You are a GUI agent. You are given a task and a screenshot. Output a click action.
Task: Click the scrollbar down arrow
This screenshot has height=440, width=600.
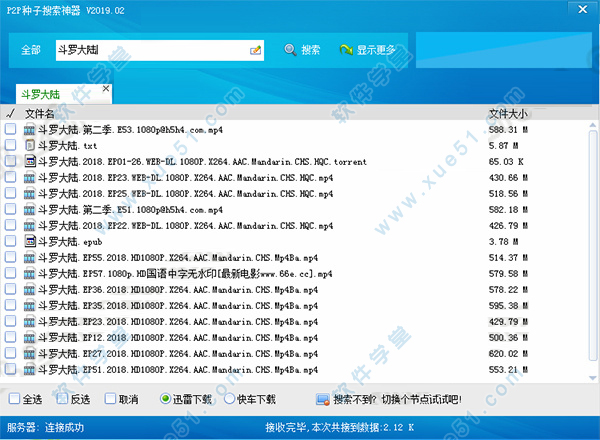click(593, 378)
